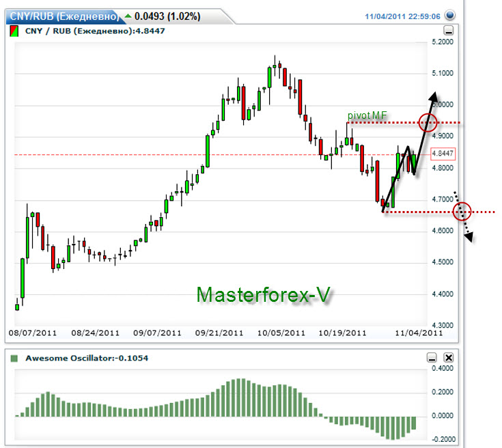Click the CNY / RUB (Ежедневно):4.8447 legend text

95,31
